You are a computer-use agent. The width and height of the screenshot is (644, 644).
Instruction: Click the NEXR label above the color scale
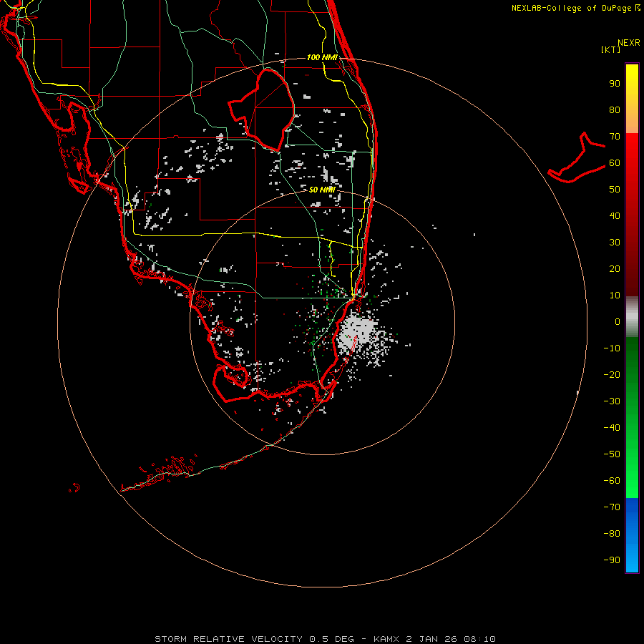point(628,43)
